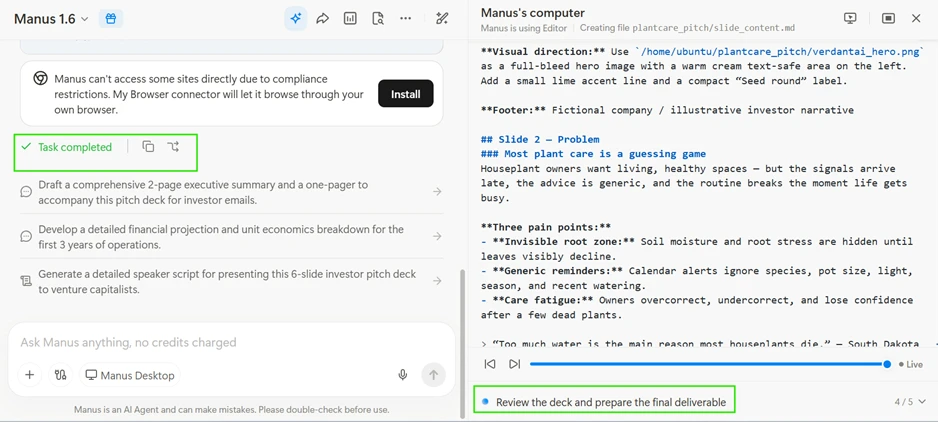Click the send up-arrow button

434,375
